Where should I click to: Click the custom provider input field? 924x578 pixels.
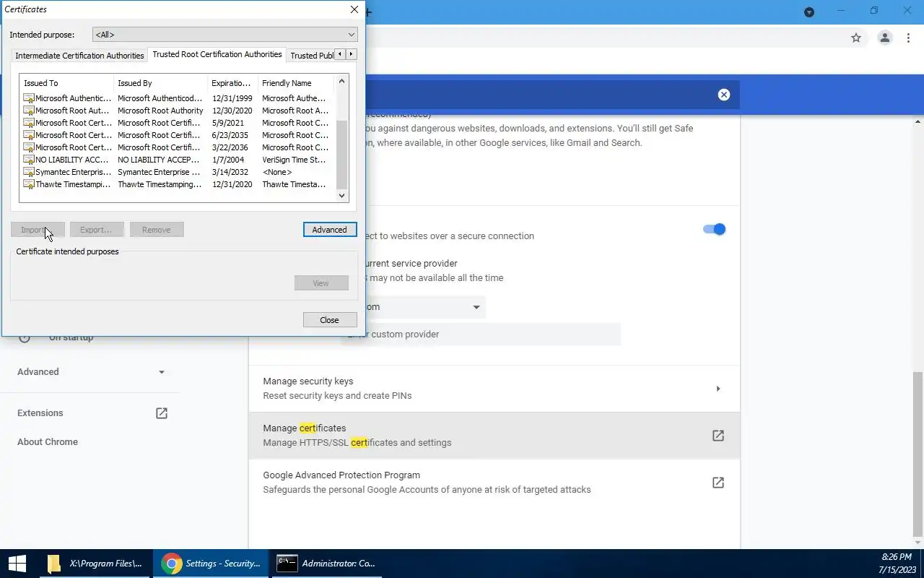(x=481, y=335)
